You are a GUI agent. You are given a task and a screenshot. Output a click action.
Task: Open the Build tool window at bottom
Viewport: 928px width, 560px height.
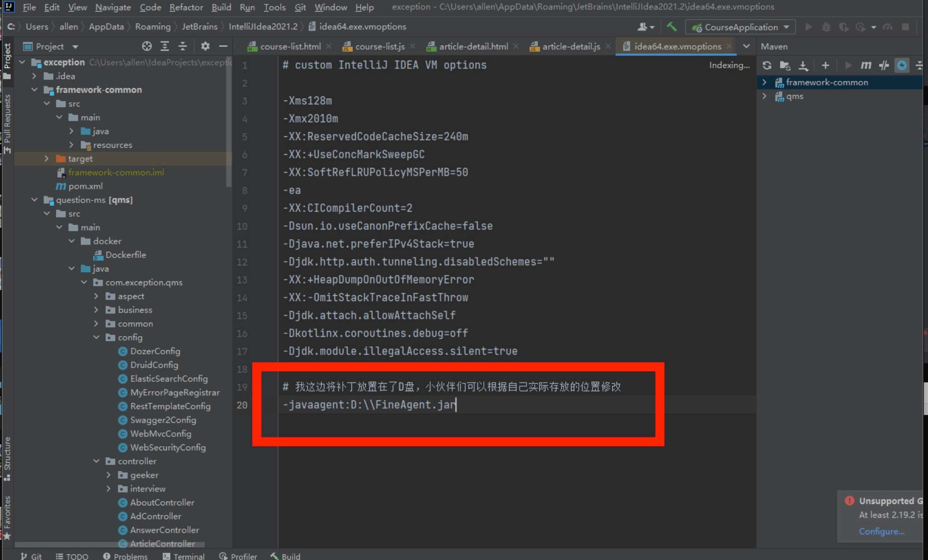coord(285,556)
